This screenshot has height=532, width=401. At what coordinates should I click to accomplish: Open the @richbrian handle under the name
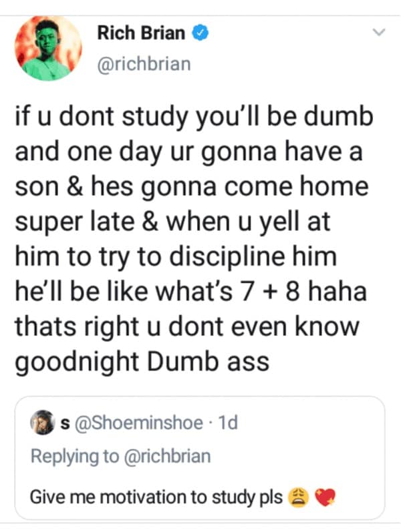point(144,64)
